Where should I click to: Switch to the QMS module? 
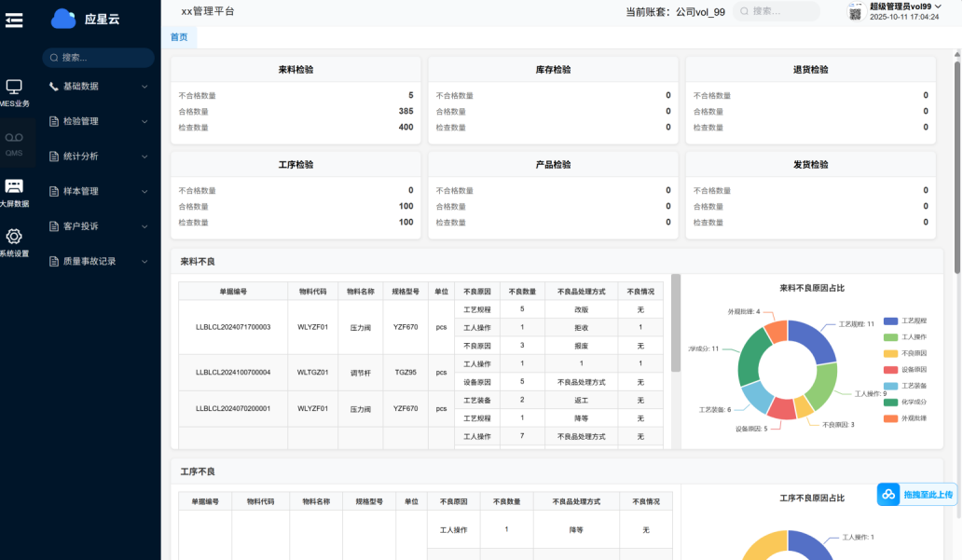tap(14, 143)
